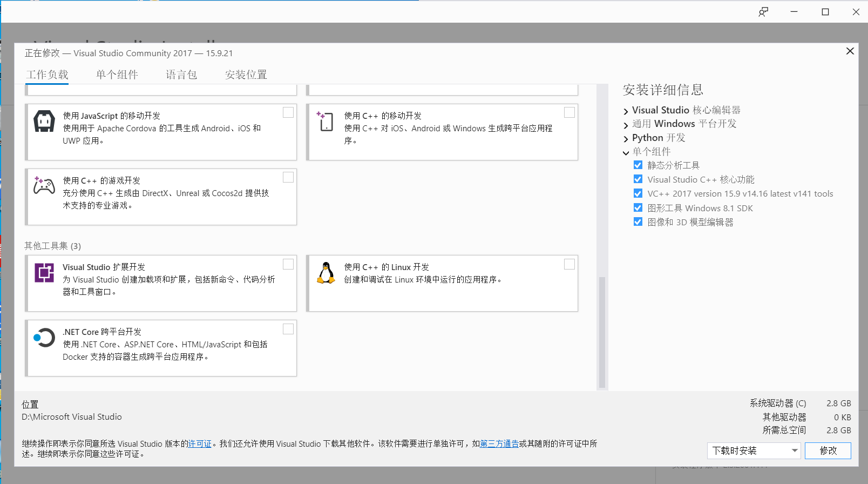
Task: Uncheck 图像和 3D 模型编辑器 component
Action: click(638, 221)
